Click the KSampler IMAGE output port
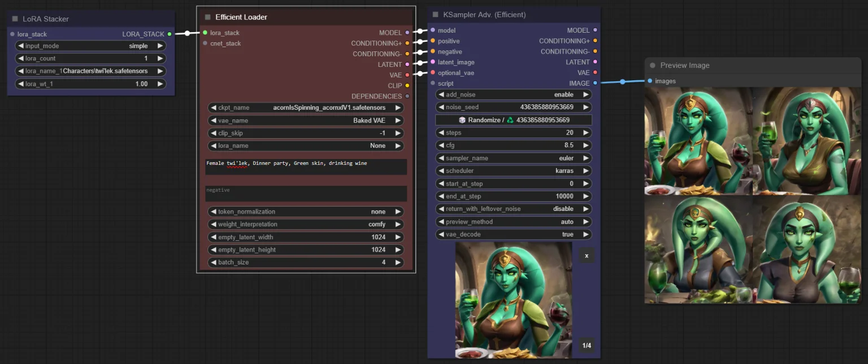The width and height of the screenshot is (868, 364). [x=595, y=83]
